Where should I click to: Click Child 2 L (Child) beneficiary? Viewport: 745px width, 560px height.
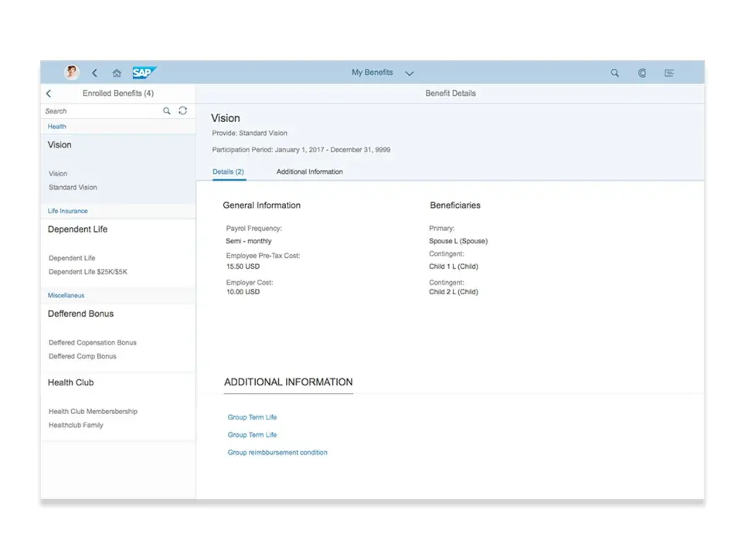click(x=454, y=292)
